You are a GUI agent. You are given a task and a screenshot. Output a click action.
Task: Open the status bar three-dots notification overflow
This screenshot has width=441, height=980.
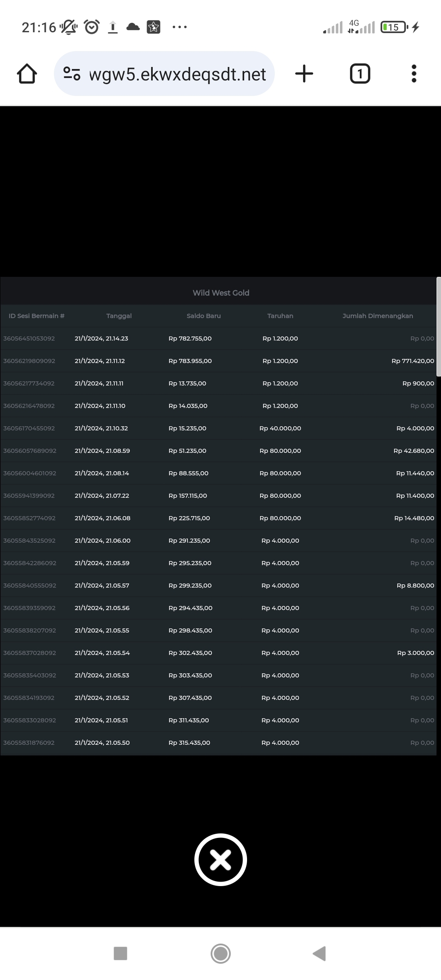coord(180,27)
